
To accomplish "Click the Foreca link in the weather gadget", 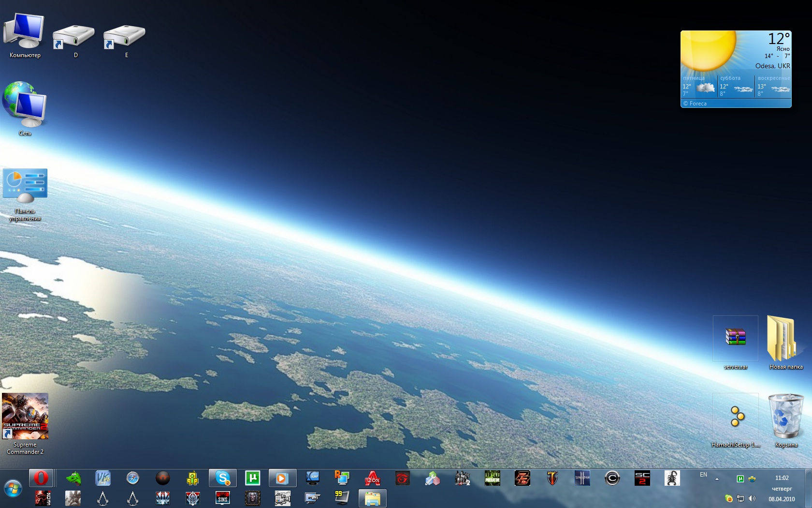I will (695, 104).
